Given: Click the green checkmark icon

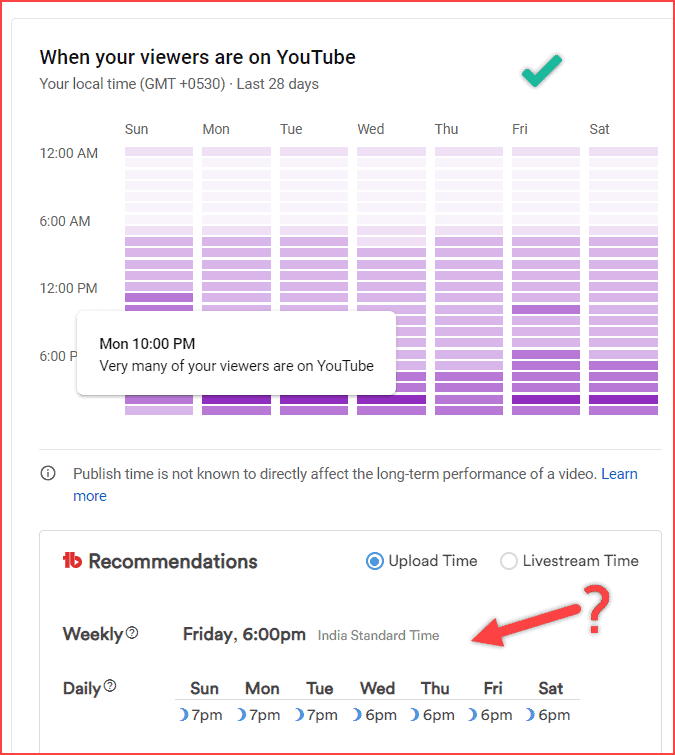Looking at the screenshot, I should point(542,71).
